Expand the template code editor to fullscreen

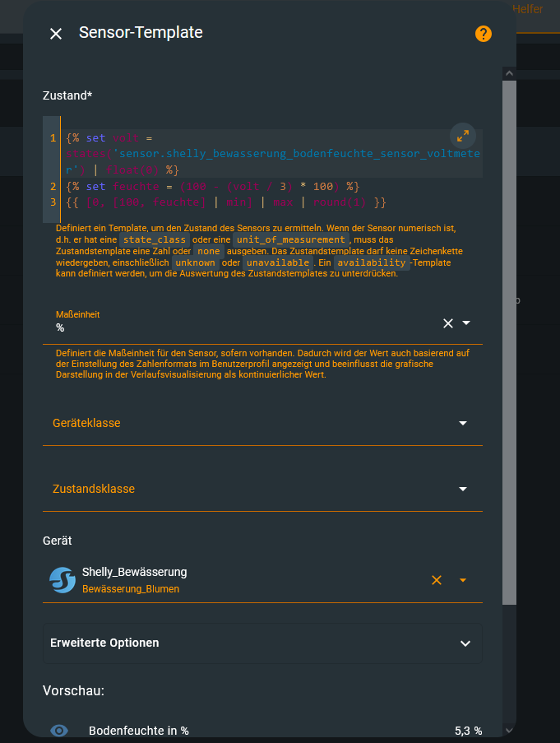click(x=463, y=136)
